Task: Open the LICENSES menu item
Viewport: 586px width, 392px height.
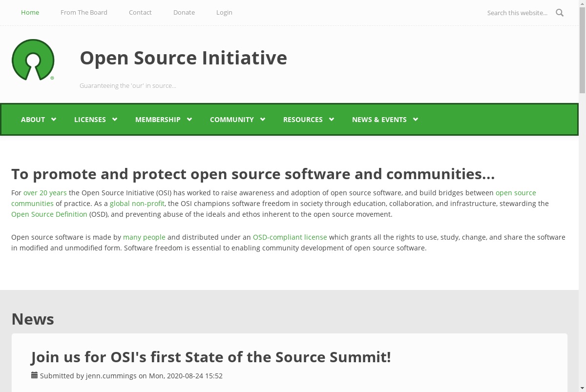Action: 90,120
